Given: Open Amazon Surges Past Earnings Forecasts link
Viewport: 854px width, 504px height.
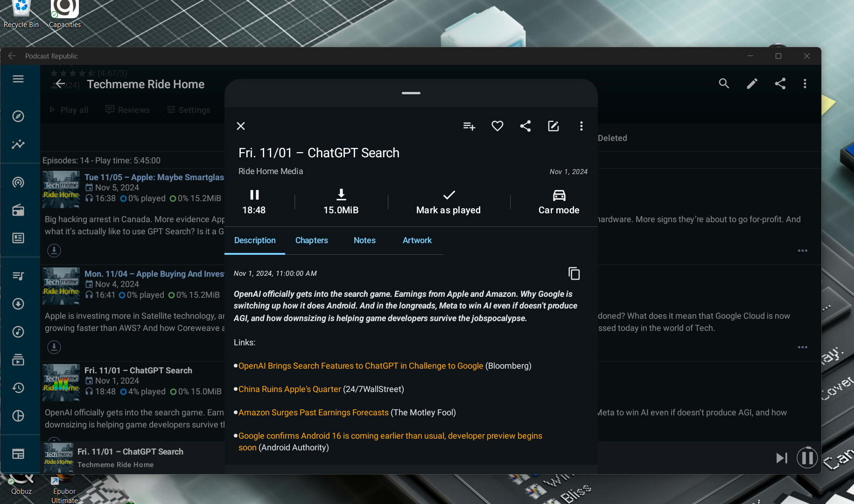Looking at the screenshot, I should (314, 413).
